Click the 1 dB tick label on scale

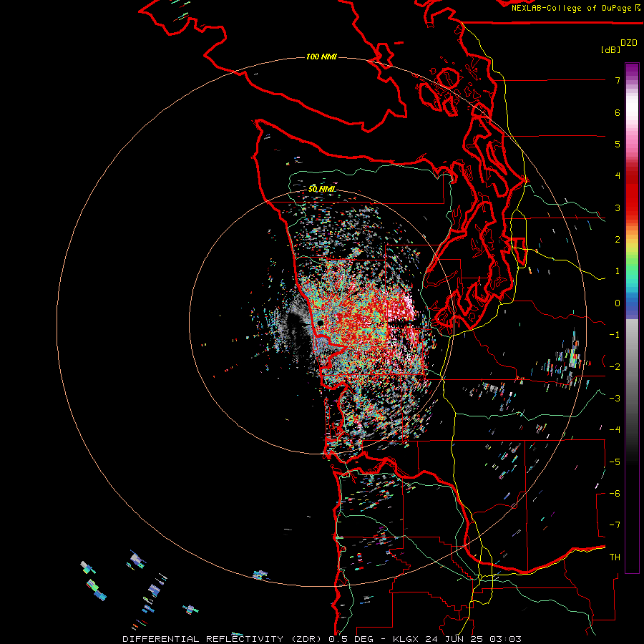(618, 271)
